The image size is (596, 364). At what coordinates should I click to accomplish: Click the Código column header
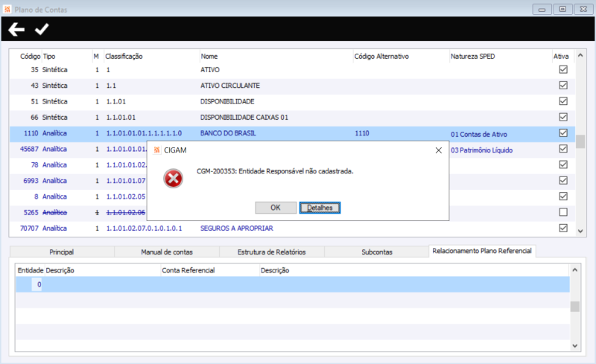[30, 57]
